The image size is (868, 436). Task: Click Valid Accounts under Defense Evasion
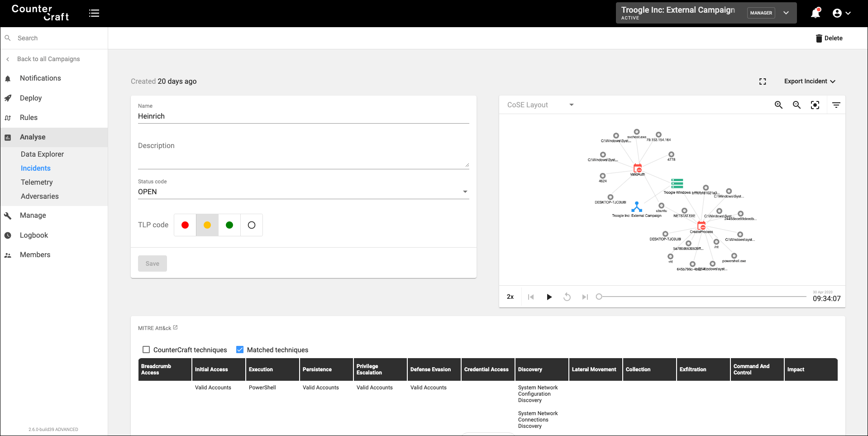click(x=428, y=388)
